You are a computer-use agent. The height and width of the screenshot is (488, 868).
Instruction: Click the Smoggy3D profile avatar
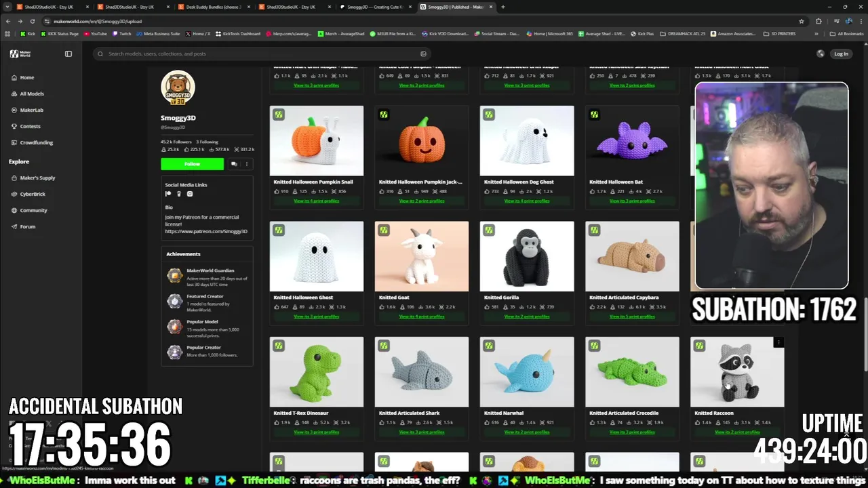[178, 87]
